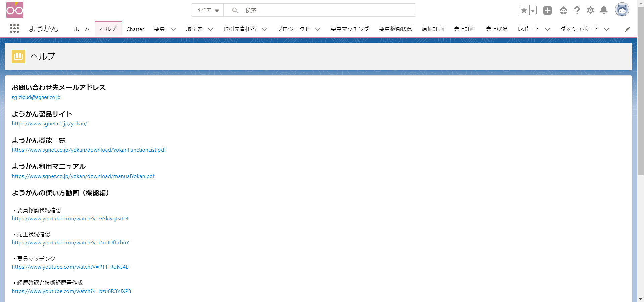This screenshot has width=644, height=302.
Task: Click the sg-cloud@sgnet.co.jp email link
Action: (x=36, y=97)
